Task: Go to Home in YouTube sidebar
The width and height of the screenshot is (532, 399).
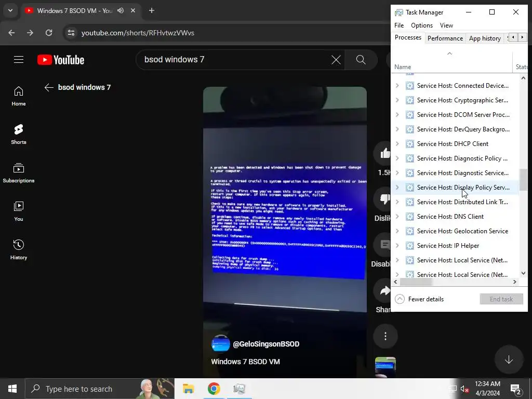Action: [19, 96]
